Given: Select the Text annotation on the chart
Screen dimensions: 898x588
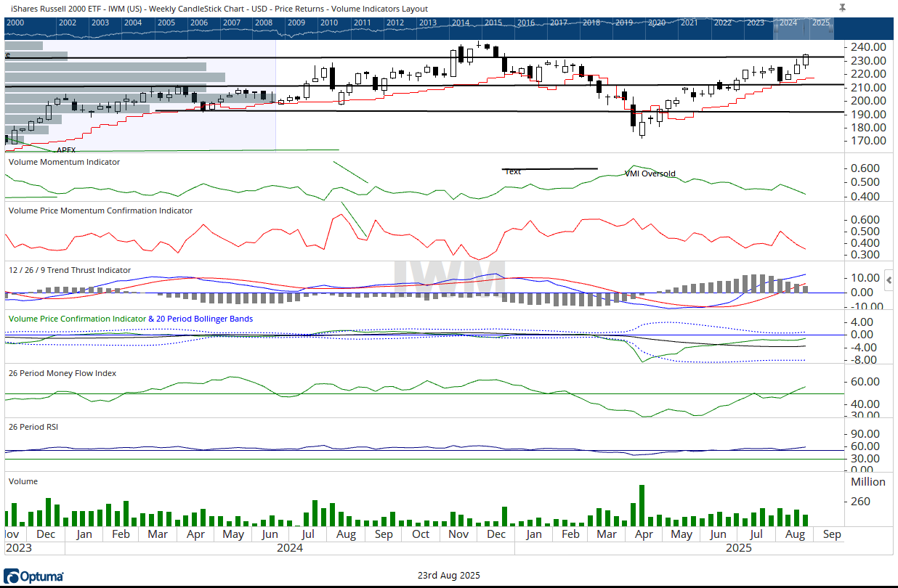Looking at the screenshot, I should (513, 172).
